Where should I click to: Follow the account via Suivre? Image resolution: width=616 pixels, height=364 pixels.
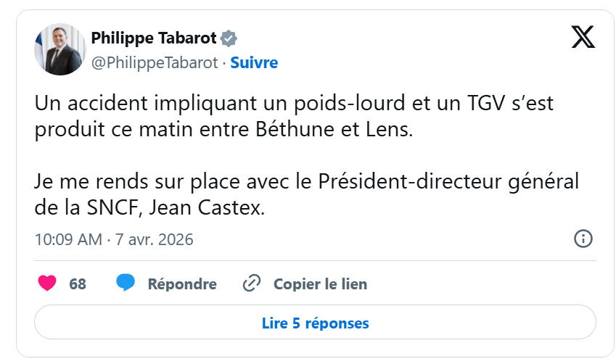tap(254, 62)
